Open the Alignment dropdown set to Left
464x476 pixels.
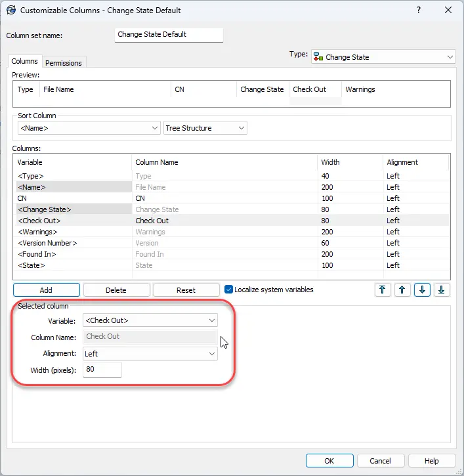click(150, 353)
